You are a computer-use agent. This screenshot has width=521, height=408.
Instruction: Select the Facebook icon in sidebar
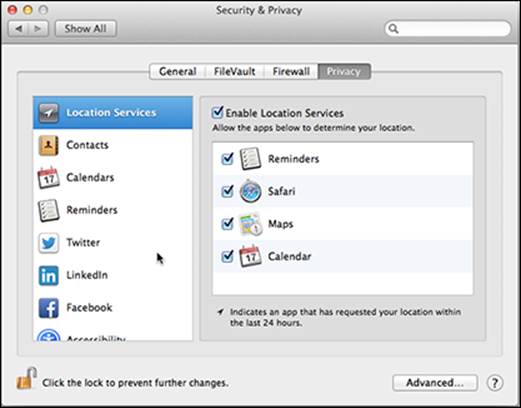pyautogui.click(x=49, y=308)
